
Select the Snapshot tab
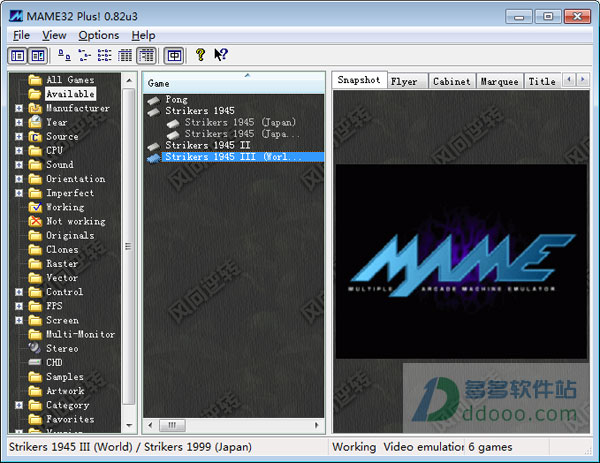click(359, 80)
